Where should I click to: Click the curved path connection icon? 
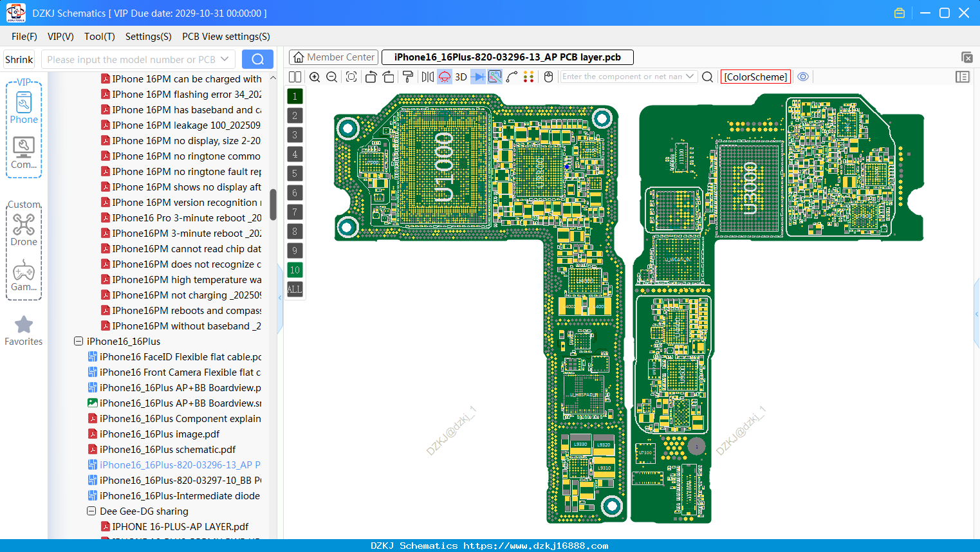pyautogui.click(x=512, y=77)
